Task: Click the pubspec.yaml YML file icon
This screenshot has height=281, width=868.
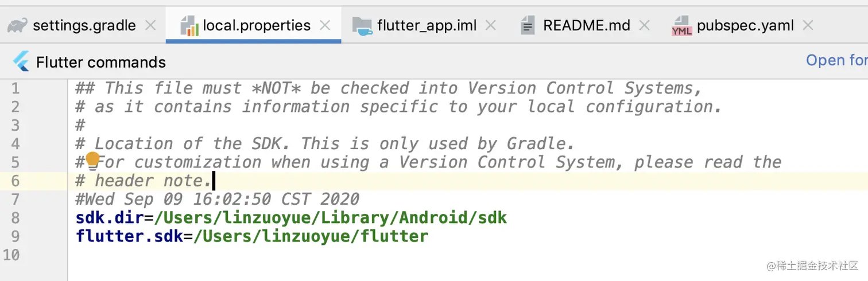Action: click(682, 26)
